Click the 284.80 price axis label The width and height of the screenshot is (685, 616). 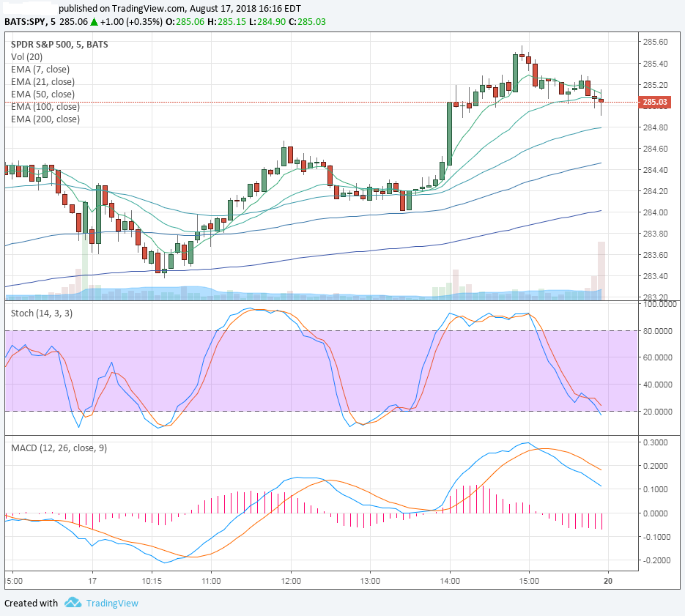pyautogui.click(x=655, y=127)
